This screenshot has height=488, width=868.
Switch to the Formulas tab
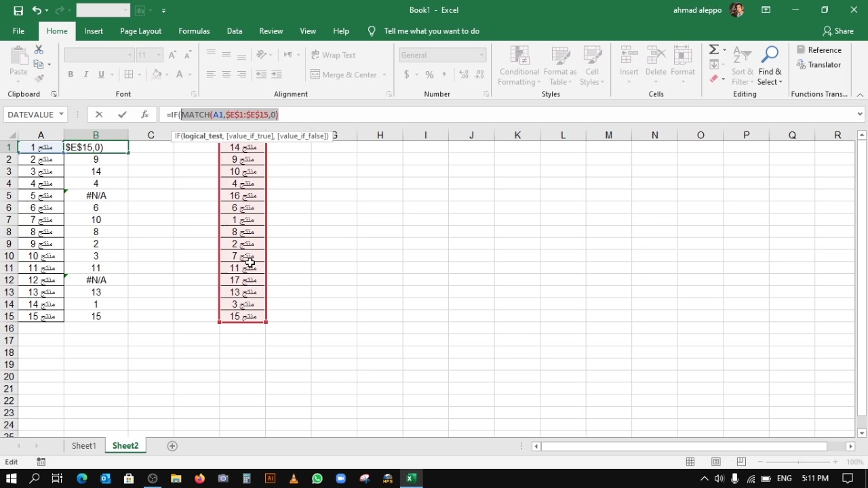pyautogui.click(x=194, y=31)
